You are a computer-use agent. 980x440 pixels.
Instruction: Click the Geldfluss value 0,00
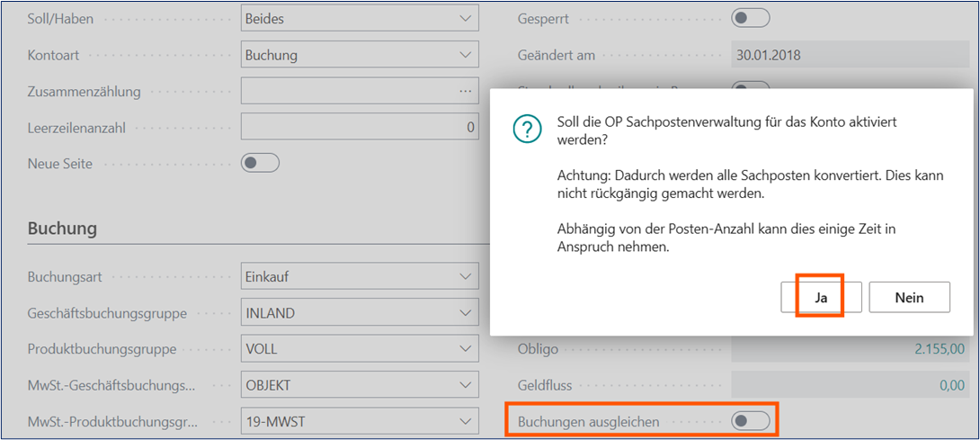949,385
